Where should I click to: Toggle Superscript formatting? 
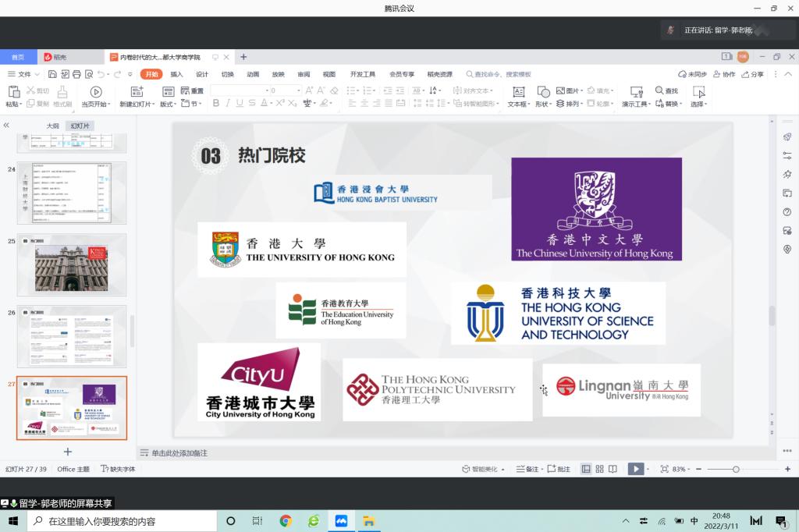pos(280,104)
